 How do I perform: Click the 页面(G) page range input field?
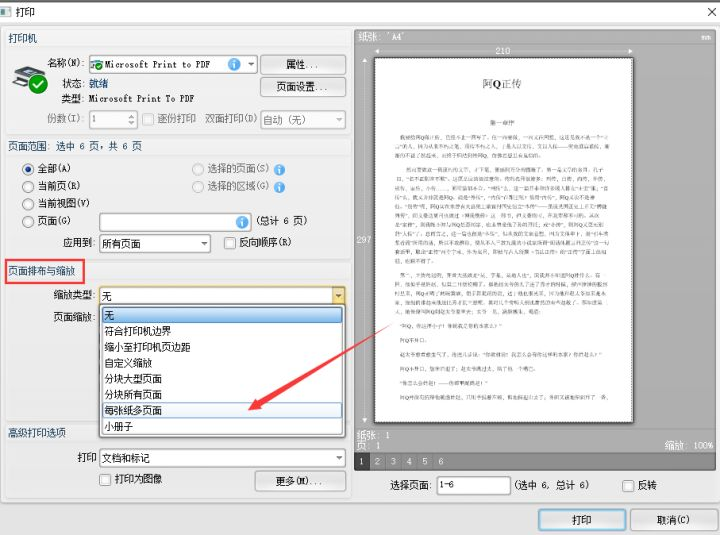175,222
